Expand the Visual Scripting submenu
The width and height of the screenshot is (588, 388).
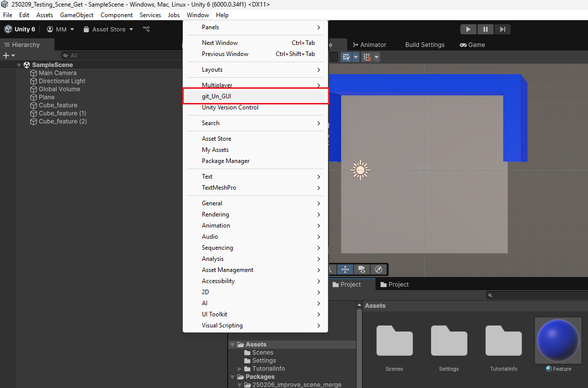[255, 325]
